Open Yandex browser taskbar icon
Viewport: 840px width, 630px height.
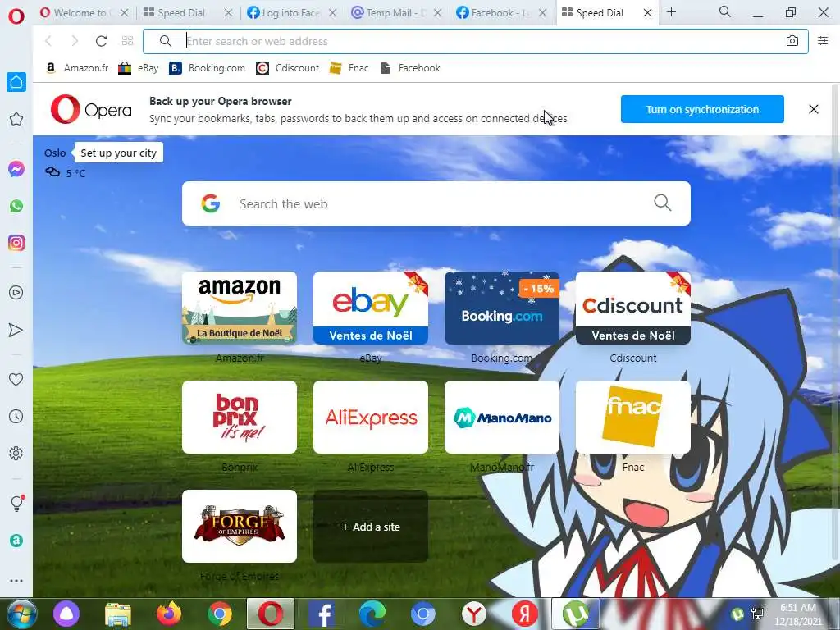point(474,614)
